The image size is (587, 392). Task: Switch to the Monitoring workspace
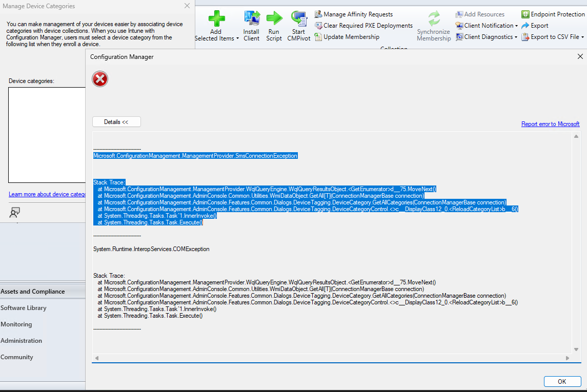(43, 324)
